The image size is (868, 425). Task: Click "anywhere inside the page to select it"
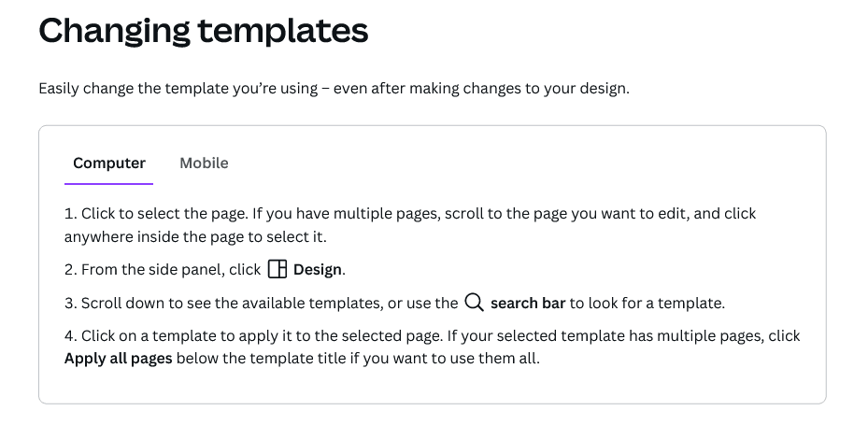pyautogui.click(x=194, y=237)
